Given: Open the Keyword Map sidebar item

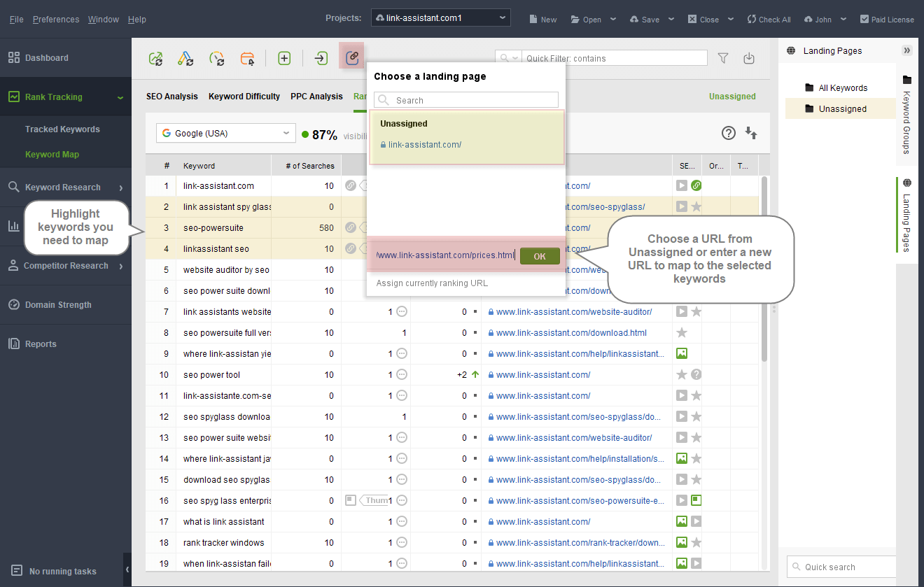Looking at the screenshot, I should point(52,155).
